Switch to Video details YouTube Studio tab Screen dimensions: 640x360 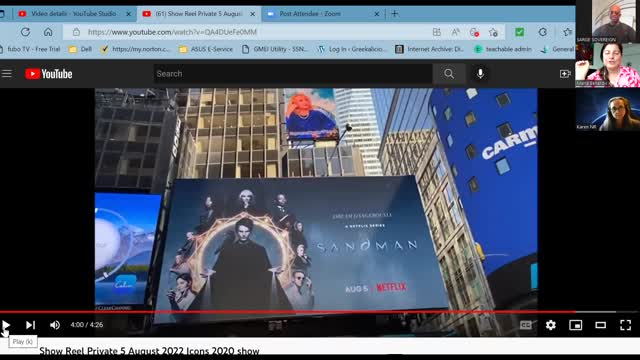(x=73, y=14)
